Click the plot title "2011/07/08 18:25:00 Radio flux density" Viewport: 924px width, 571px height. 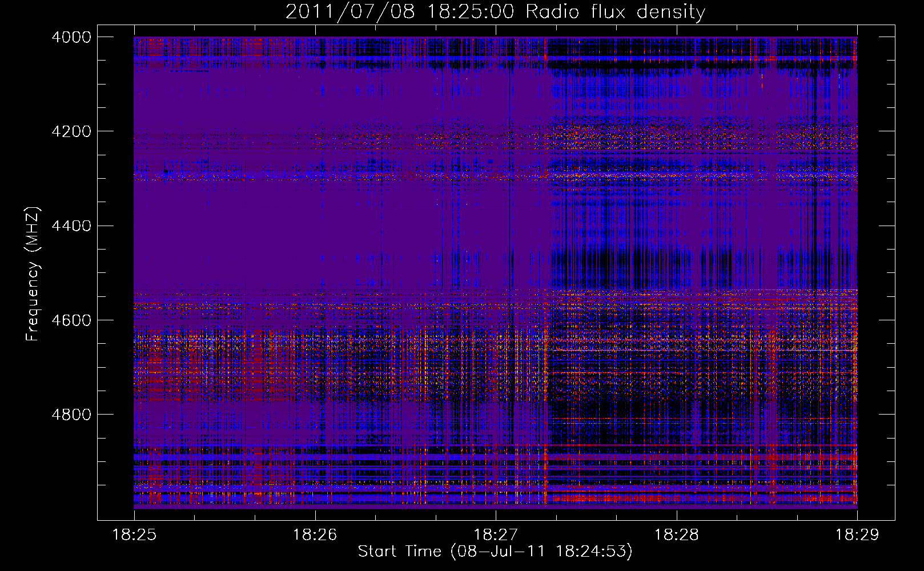point(495,11)
